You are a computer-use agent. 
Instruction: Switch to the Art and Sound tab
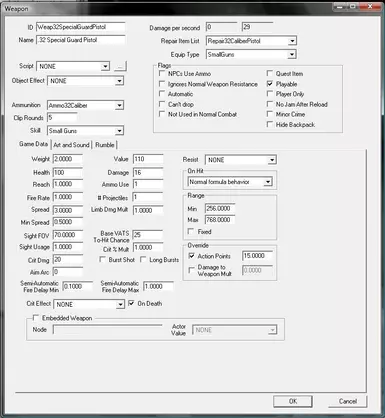pyautogui.click(x=71, y=145)
